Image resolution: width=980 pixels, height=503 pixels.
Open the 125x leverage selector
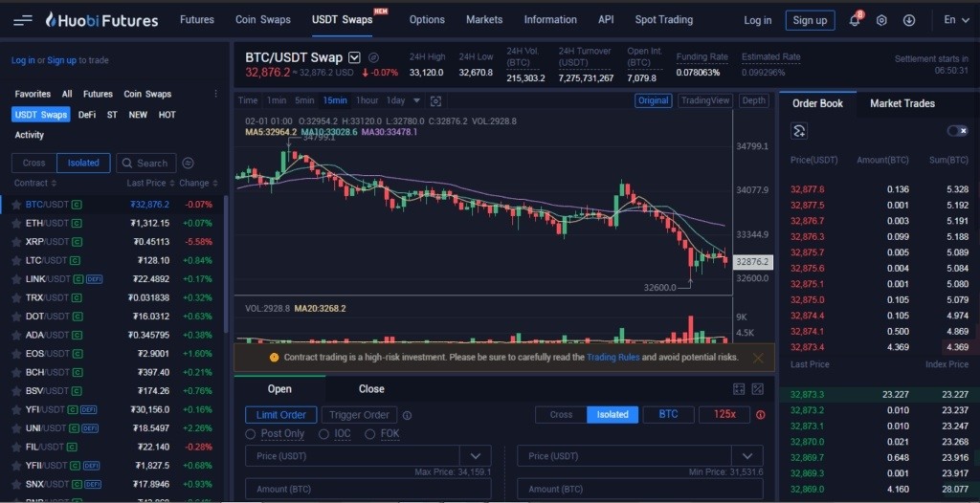coord(724,414)
